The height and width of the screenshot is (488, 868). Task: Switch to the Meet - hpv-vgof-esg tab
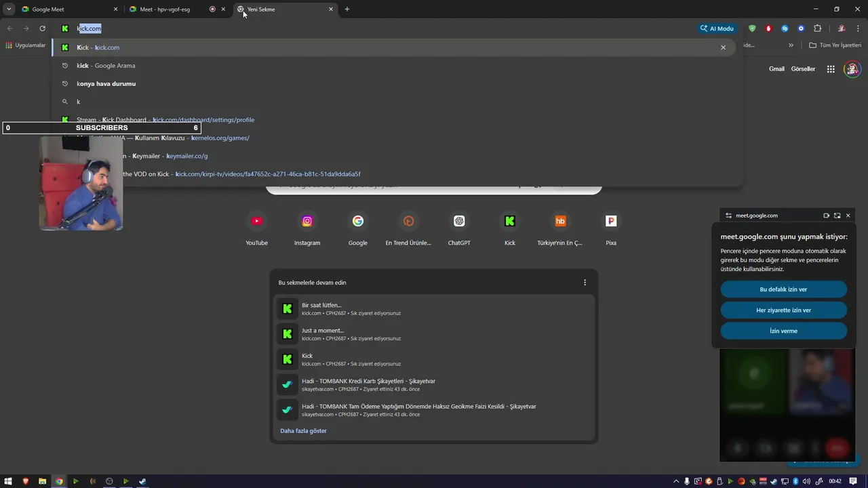(176, 9)
